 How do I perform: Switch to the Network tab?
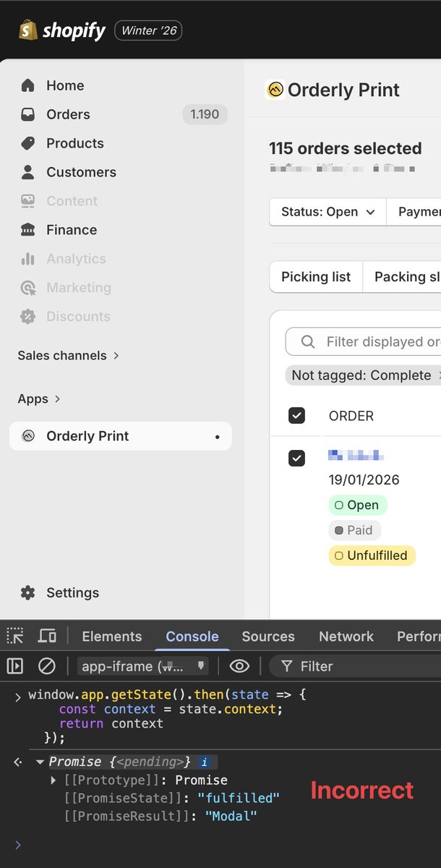[x=346, y=637]
